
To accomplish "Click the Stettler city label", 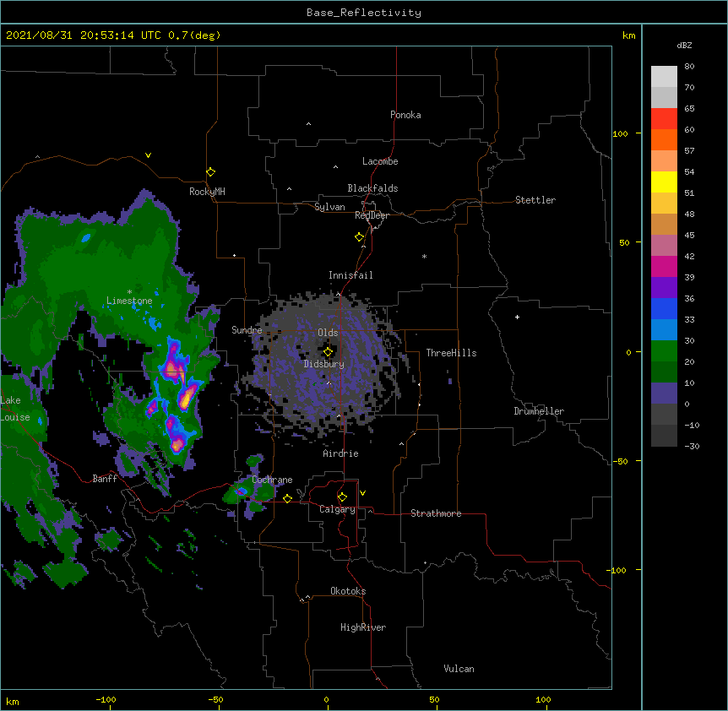I will tap(535, 200).
